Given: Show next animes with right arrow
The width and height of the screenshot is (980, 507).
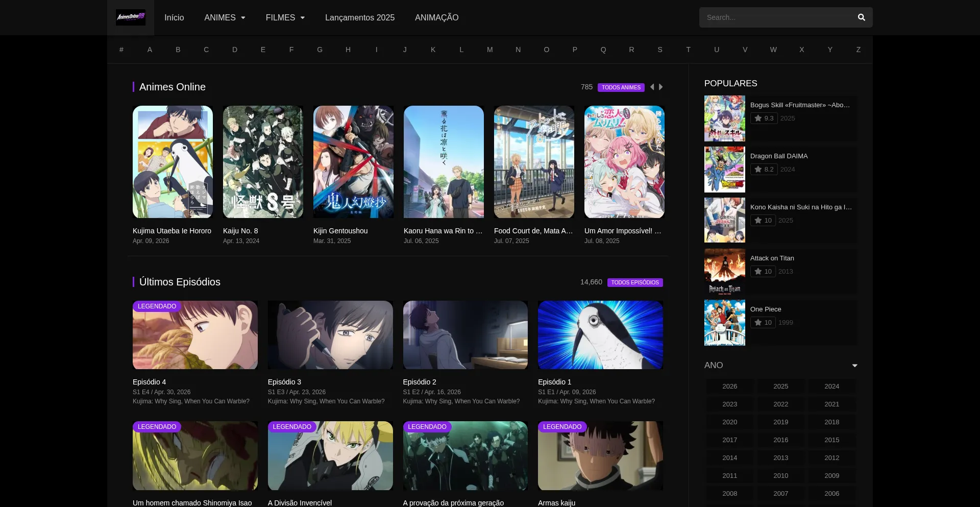Looking at the screenshot, I should click(x=661, y=87).
